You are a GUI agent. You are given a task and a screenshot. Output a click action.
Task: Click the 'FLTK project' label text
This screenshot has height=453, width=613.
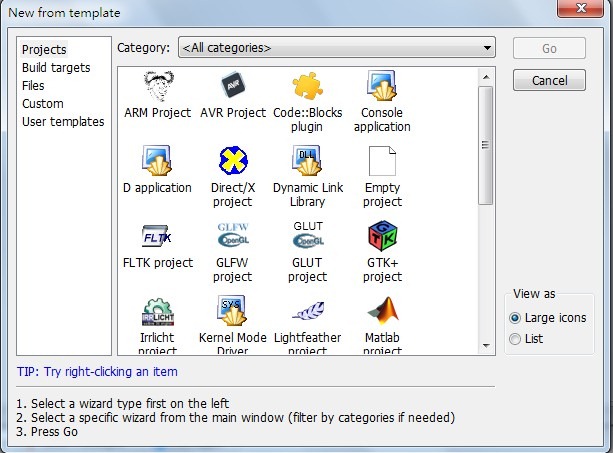158,263
